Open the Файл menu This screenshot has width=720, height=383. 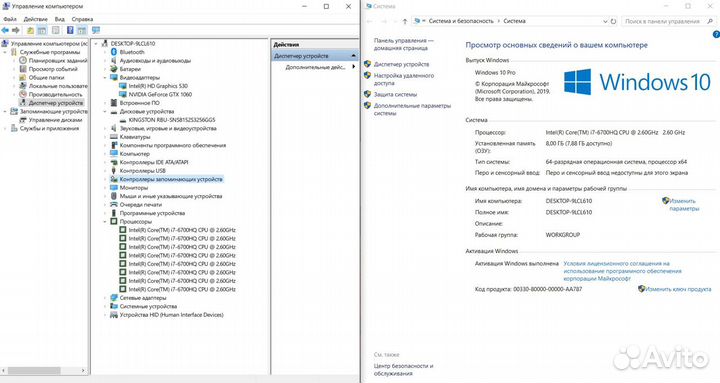tap(10, 19)
